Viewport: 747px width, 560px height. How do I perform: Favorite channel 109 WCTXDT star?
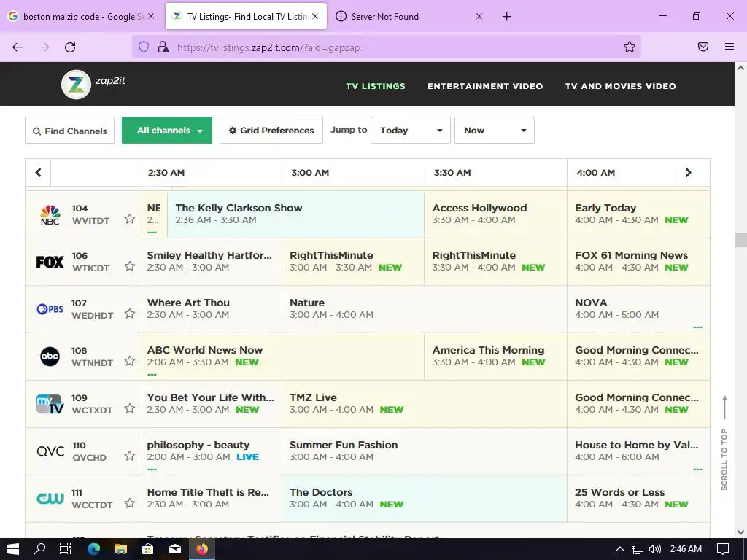click(x=130, y=408)
